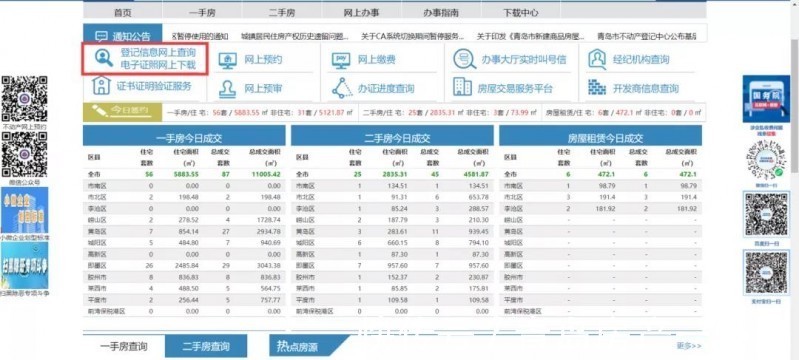Image resolution: width=799 pixels, height=360 pixels.
Task: Switch to the 二手房查询 tab
Action: [206, 347]
